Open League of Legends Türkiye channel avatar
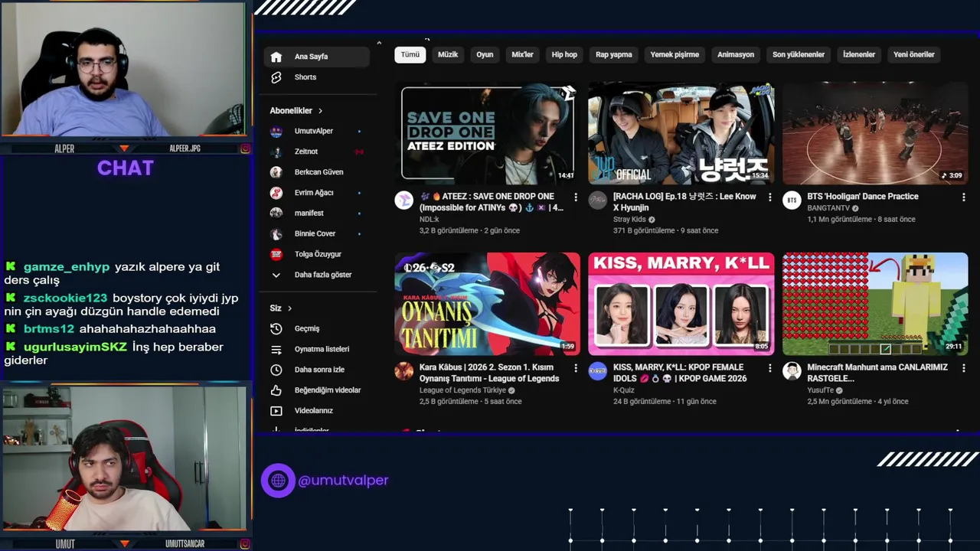 [403, 371]
